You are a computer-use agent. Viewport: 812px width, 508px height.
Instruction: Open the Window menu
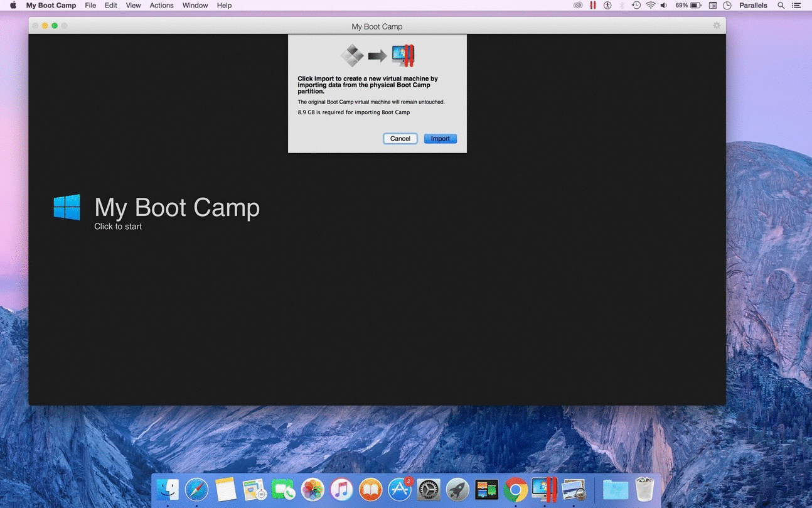195,5
